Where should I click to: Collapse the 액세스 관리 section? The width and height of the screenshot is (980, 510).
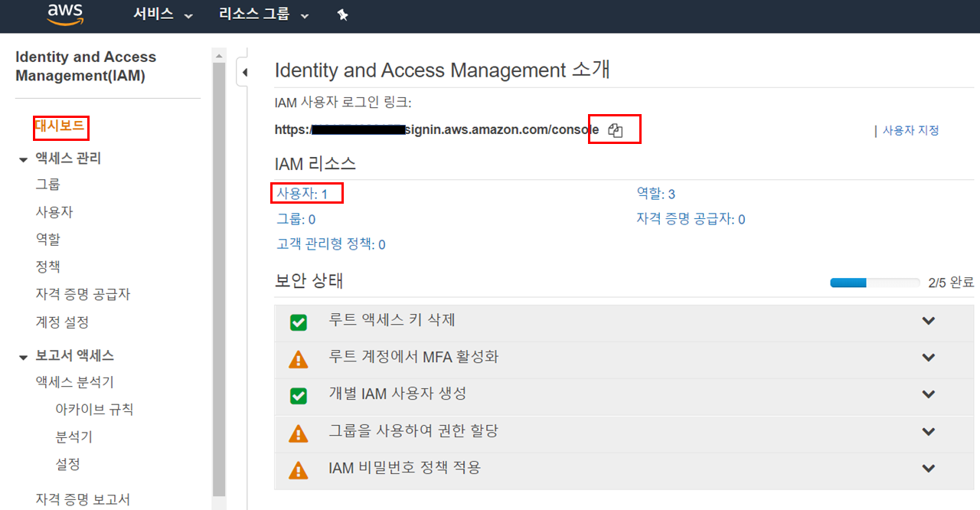tap(22, 159)
